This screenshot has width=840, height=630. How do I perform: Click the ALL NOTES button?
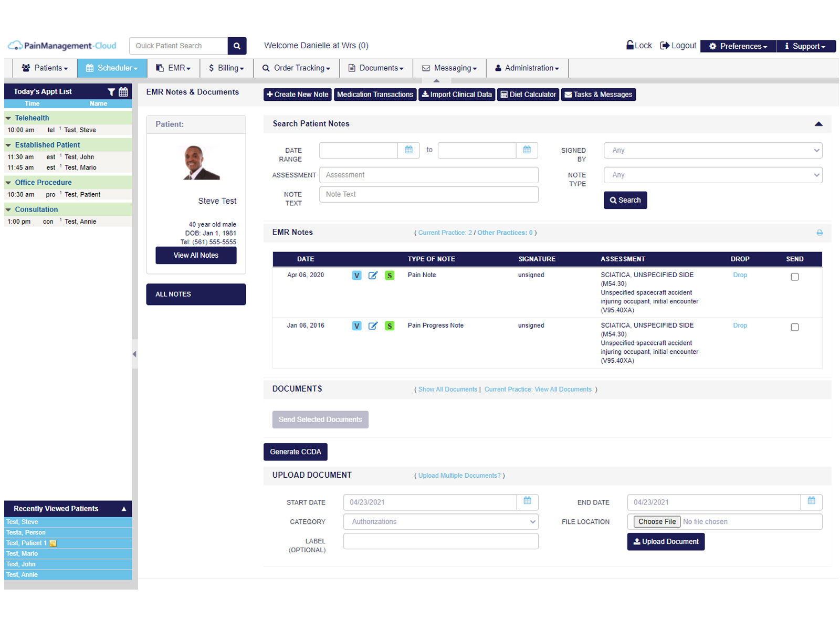point(196,294)
